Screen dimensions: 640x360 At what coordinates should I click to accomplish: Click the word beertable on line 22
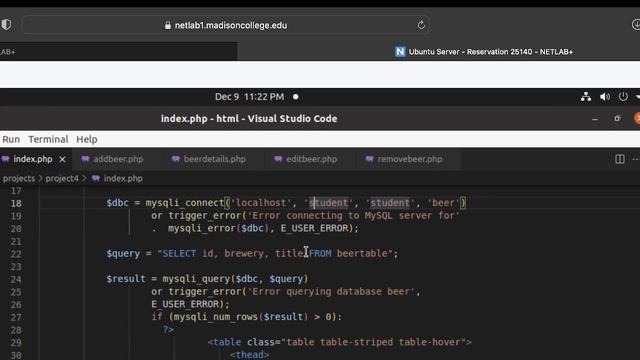362,253
